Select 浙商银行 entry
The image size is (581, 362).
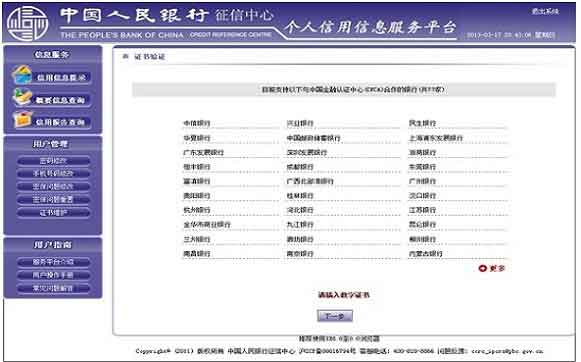coord(422,152)
